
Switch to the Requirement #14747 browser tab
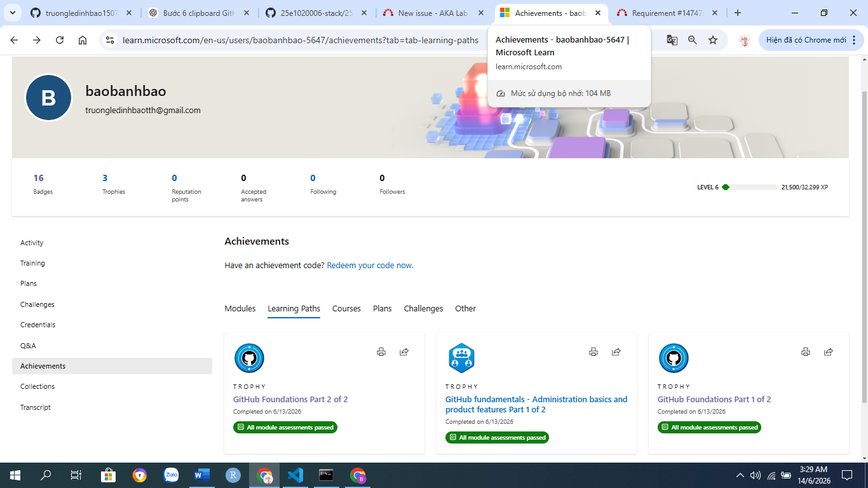pos(667,13)
